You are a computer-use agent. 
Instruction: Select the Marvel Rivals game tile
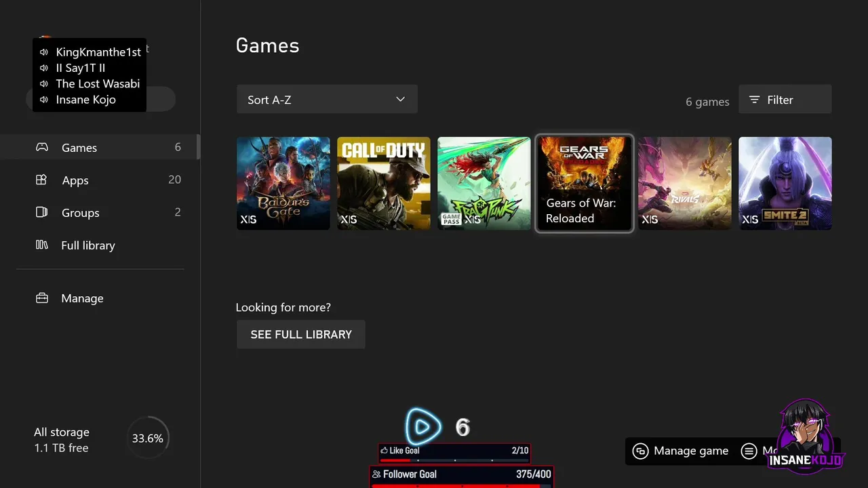click(x=685, y=183)
